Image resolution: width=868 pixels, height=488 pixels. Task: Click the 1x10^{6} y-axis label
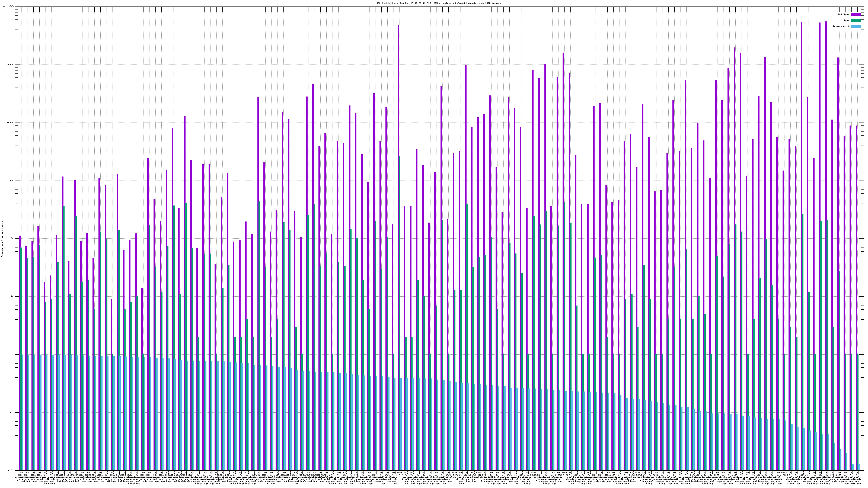8,7
